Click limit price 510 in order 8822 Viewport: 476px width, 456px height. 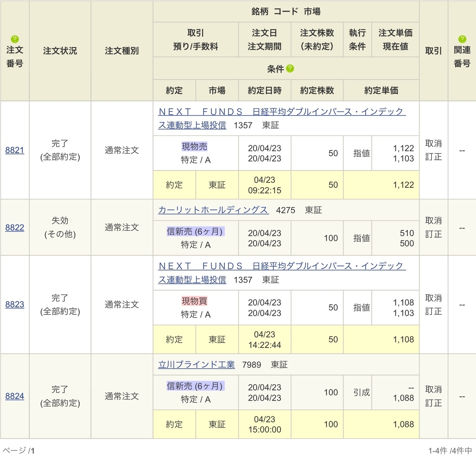(x=407, y=233)
